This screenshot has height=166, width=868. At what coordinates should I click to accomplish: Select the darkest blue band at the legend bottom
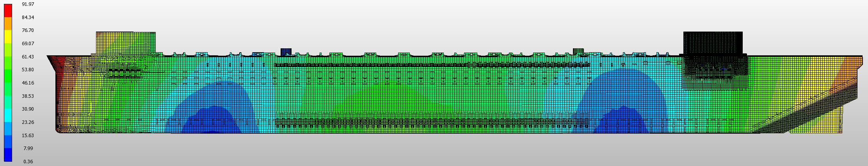[x=8, y=155]
